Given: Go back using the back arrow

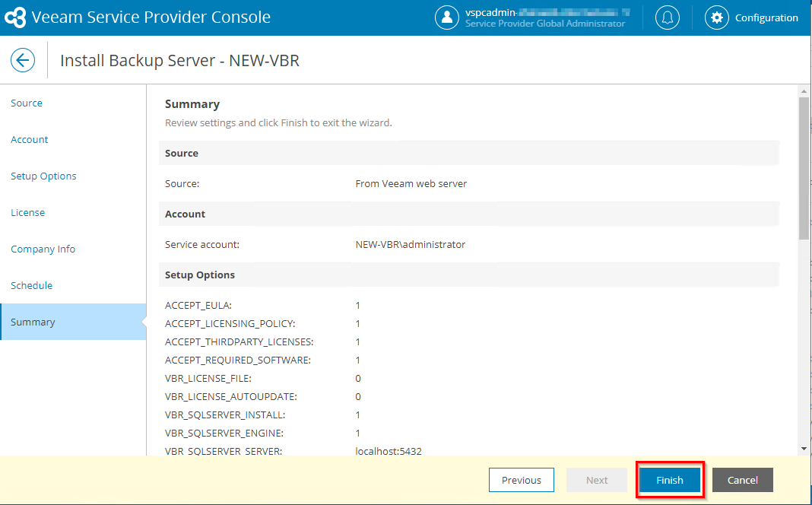Looking at the screenshot, I should [x=23, y=60].
